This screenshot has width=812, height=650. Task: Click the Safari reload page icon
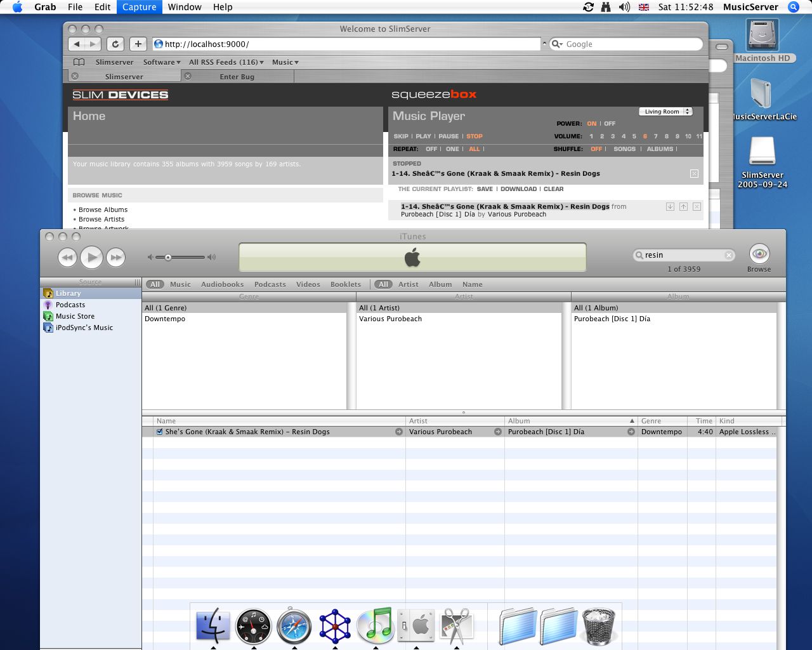(115, 44)
